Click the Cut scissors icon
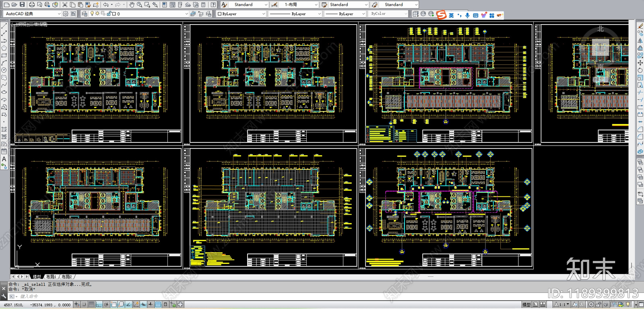This screenshot has width=644, height=309. point(64,4)
